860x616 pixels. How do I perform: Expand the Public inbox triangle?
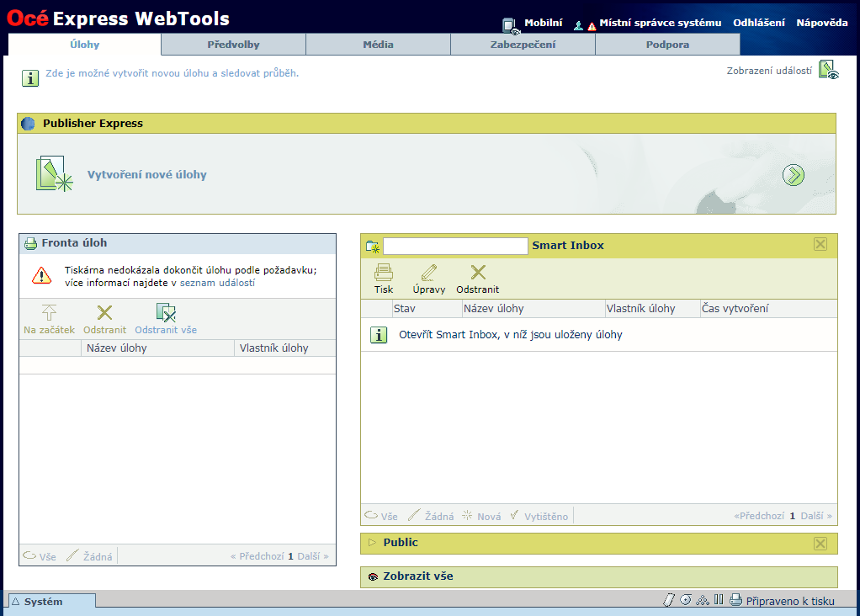point(373,543)
